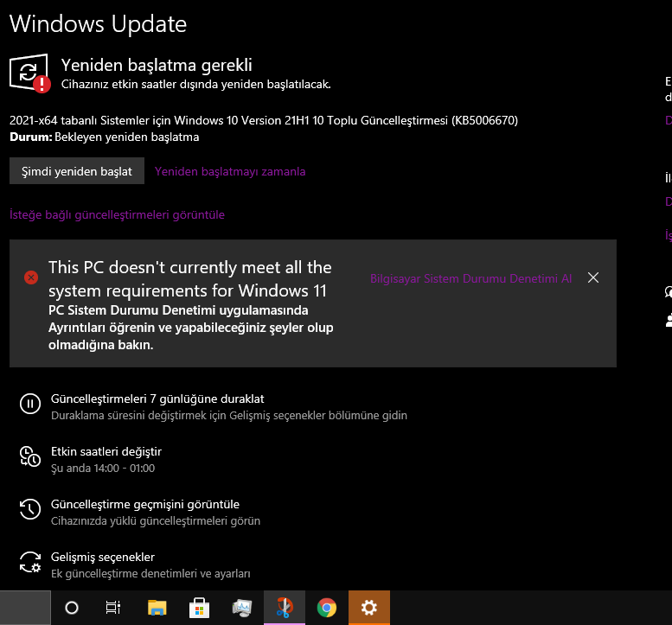672x625 pixels.
Task: Click the red error icon in Windows 11 banner
Action: (31, 277)
